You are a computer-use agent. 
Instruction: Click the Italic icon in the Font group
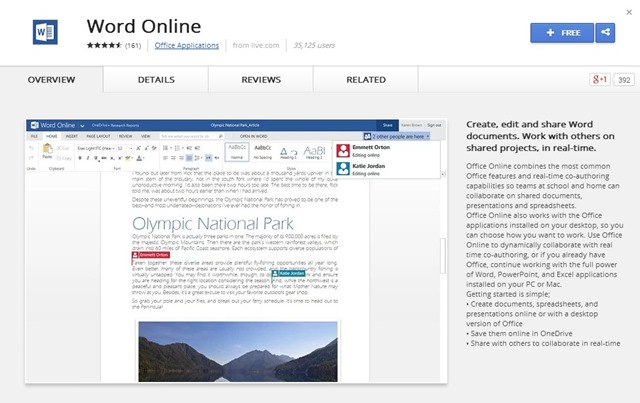(x=88, y=158)
